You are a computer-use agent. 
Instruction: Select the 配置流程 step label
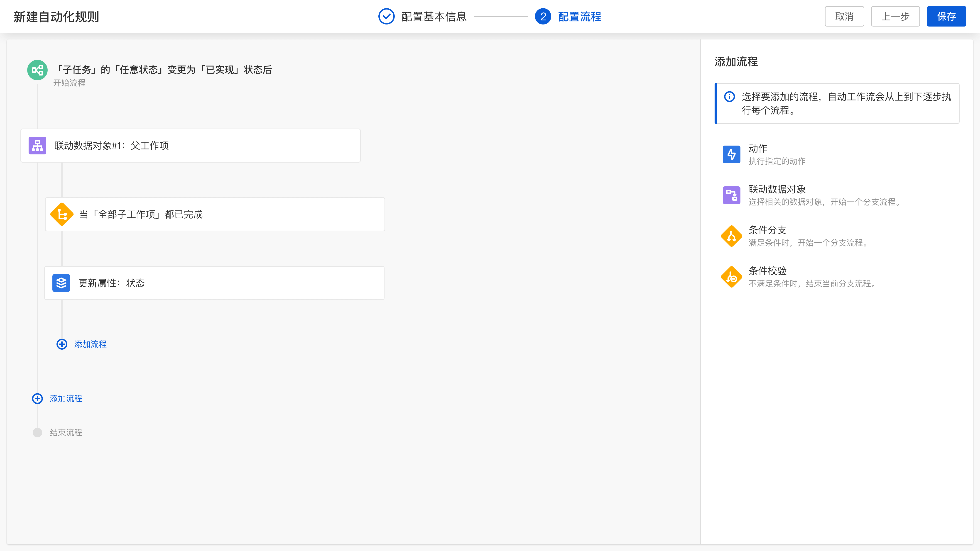[x=579, y=17]
